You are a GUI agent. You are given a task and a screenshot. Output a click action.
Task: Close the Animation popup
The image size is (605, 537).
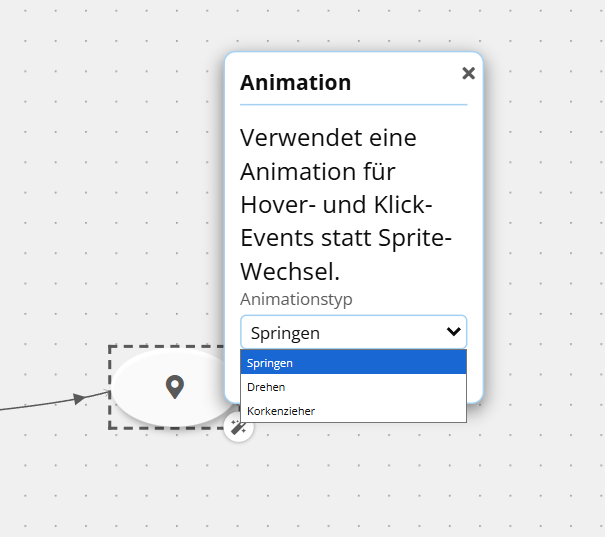(468, 73)
